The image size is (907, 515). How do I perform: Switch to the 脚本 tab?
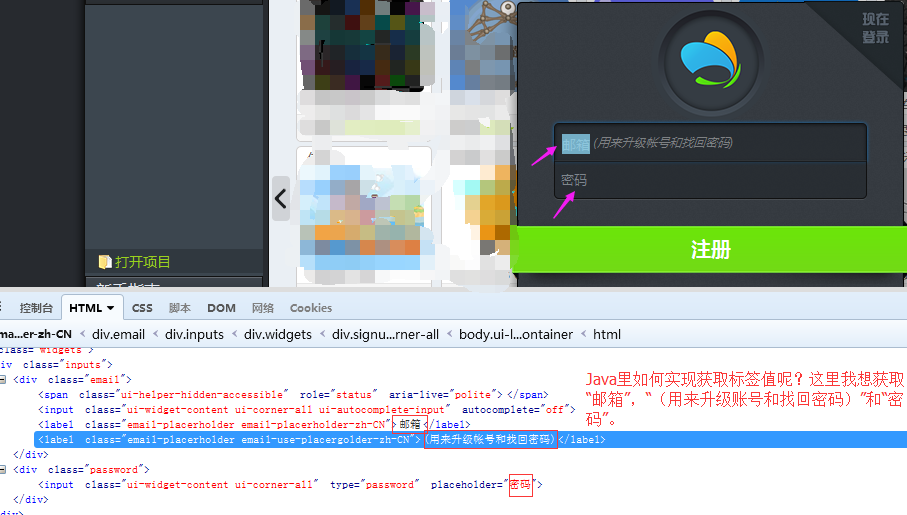tap(179, 308)
